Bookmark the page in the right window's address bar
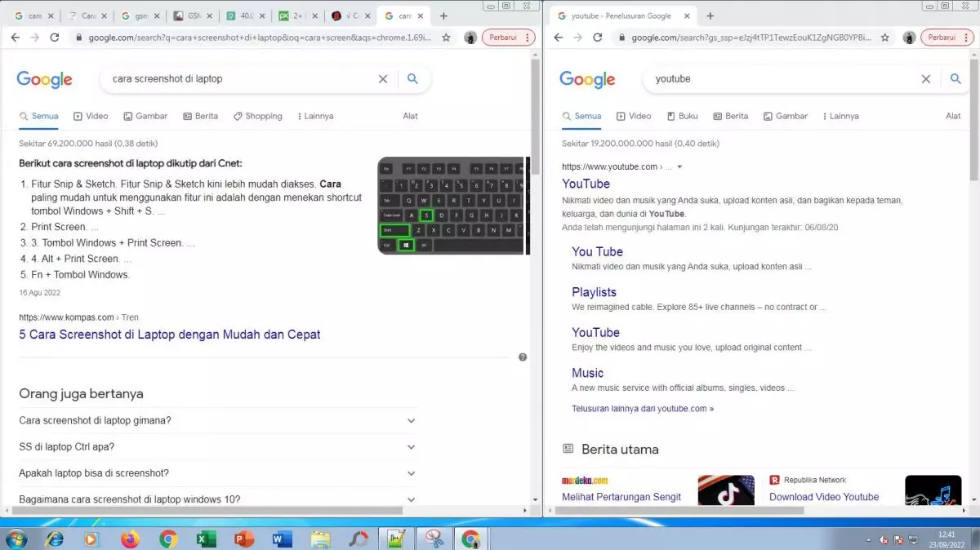Viewport: 980px width, 550px height. coord(884,38)
